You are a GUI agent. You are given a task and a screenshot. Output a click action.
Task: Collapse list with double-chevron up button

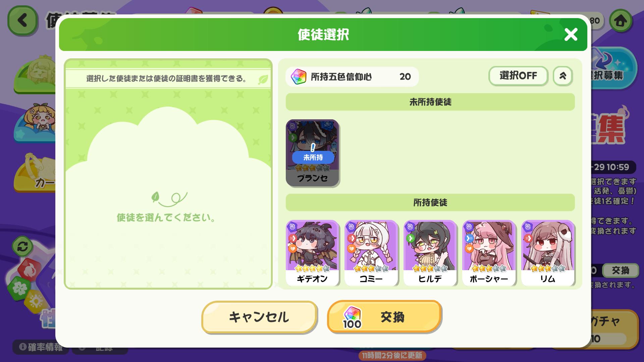click(x=562, y=76)
